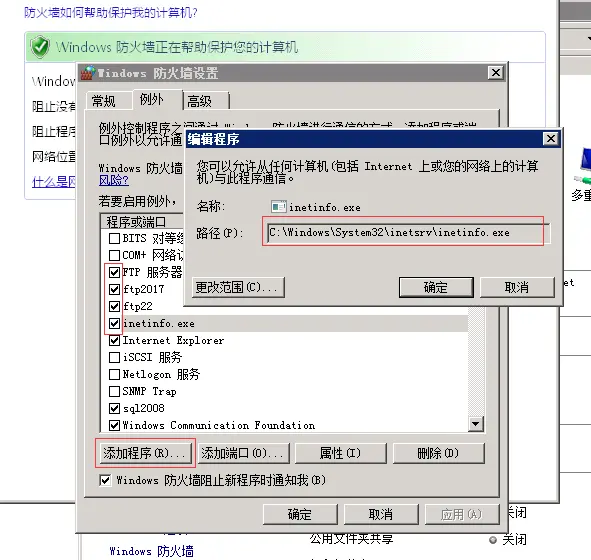Enable the SNMP Trap checkbox
This screenshot has height=560, width=591.
click(x=114, y=392)
